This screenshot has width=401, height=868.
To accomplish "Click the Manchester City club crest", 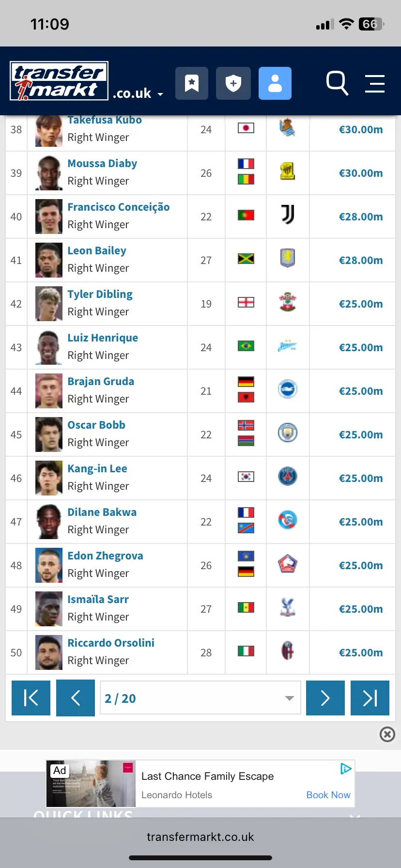I will tap(288, 433).
